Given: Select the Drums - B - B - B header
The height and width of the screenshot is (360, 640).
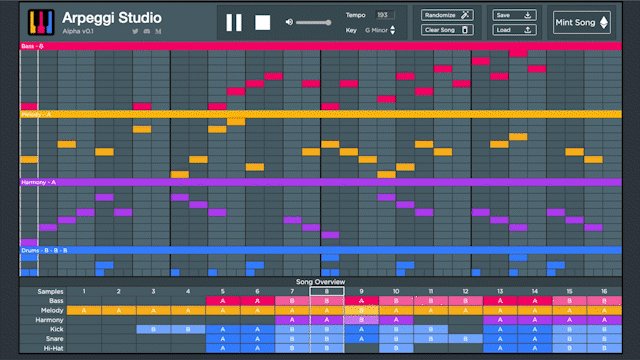Looking at the screenshot, I should point(320,250).
